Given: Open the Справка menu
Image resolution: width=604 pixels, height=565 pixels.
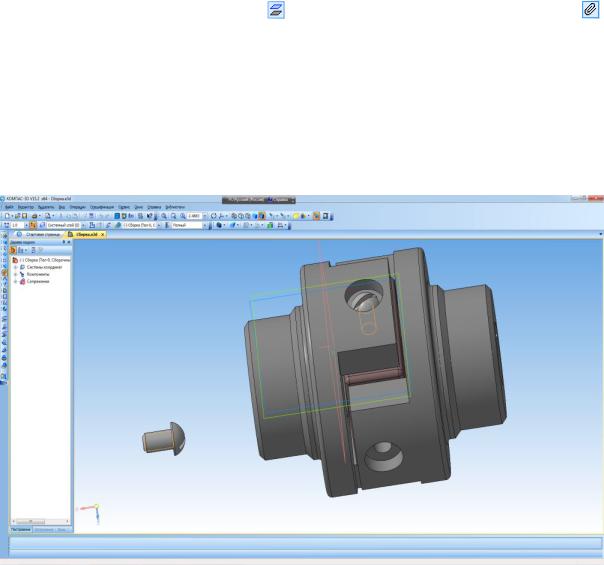Looking at the screenshot, I should point(154,207).
